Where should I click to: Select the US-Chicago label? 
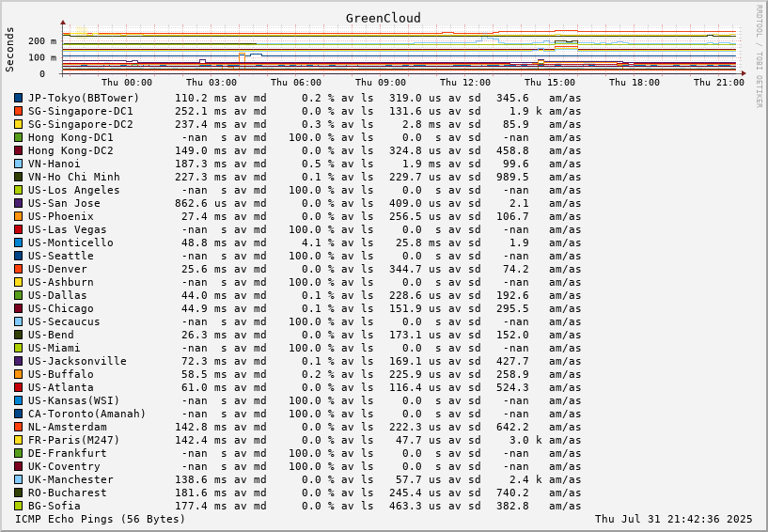pyautogui.click(x=61, y=308)
